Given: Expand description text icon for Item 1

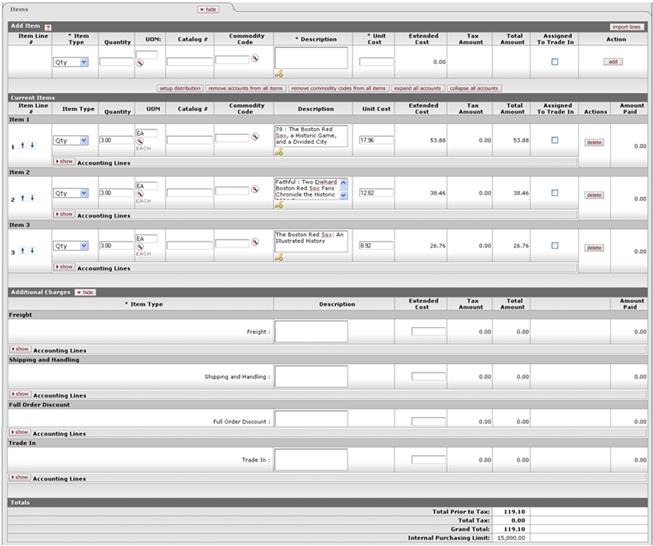Looking at the screenshot, I should (279, 153).
